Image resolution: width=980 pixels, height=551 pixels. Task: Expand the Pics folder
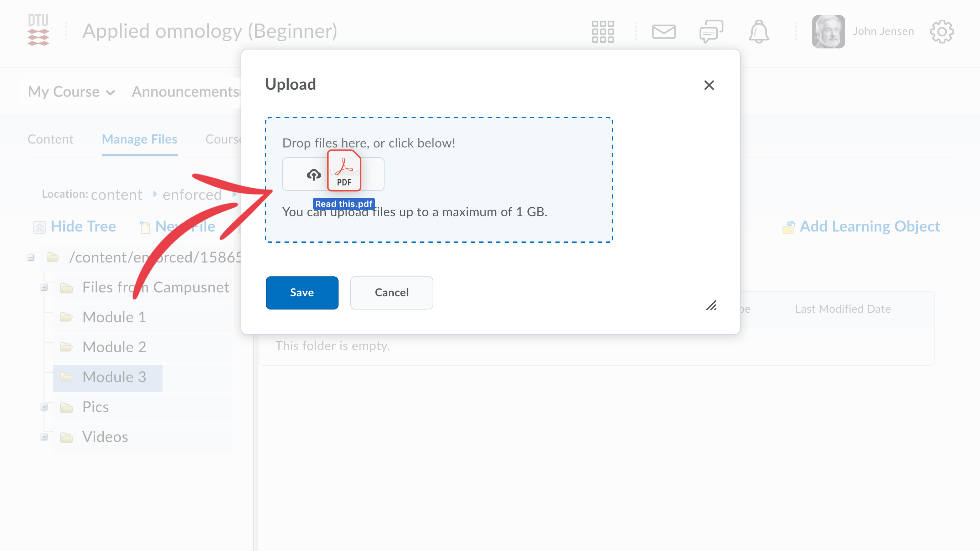pyautogui.click(x=44, y=407)
